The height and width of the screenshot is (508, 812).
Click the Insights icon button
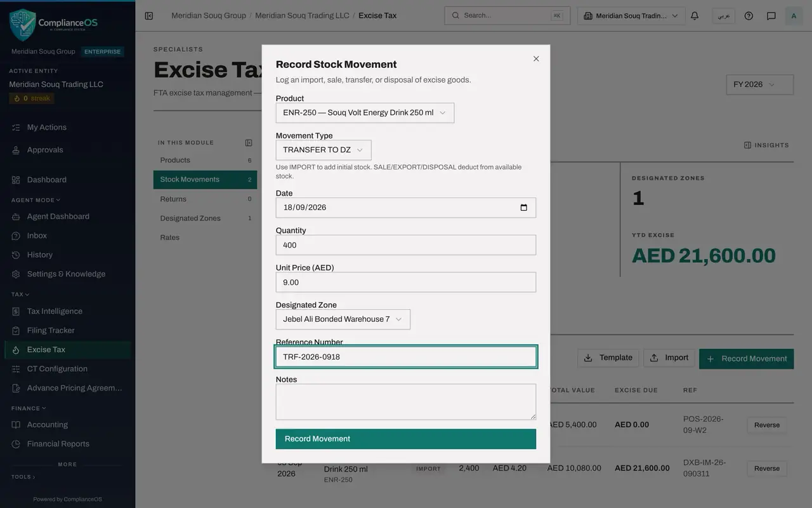click(x=766, y=145)
